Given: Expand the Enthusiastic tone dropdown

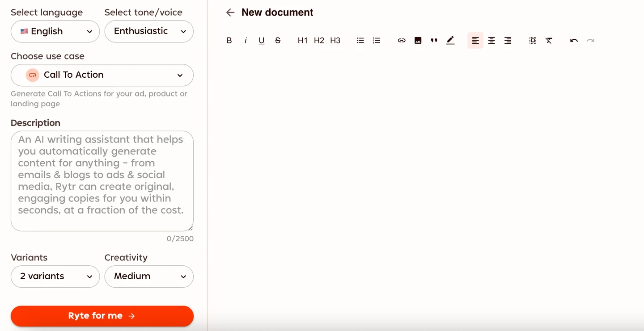Looking at the screenshot, I should [x=149, y=31].
